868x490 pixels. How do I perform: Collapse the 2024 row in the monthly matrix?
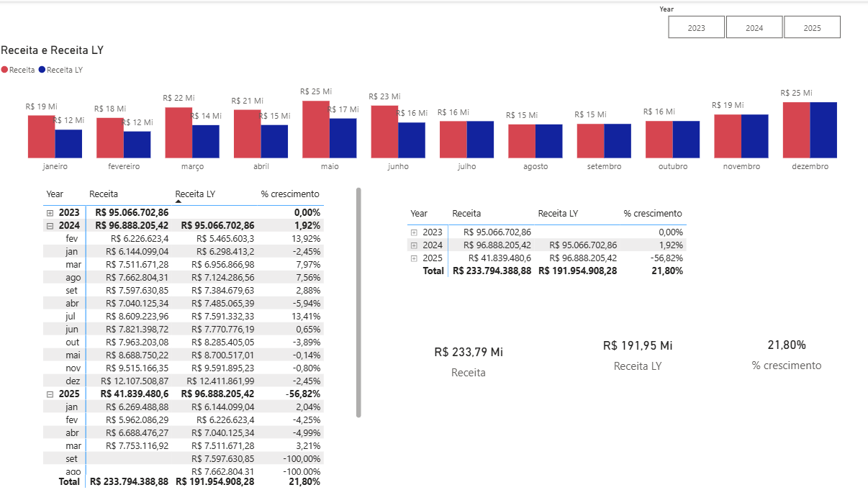pyautogui.click(x=50, y=225)
